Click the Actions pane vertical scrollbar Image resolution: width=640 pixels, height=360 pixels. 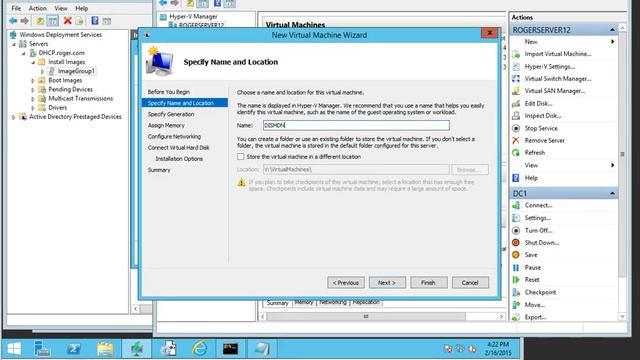pyautogui.click(x=622, y=154)
